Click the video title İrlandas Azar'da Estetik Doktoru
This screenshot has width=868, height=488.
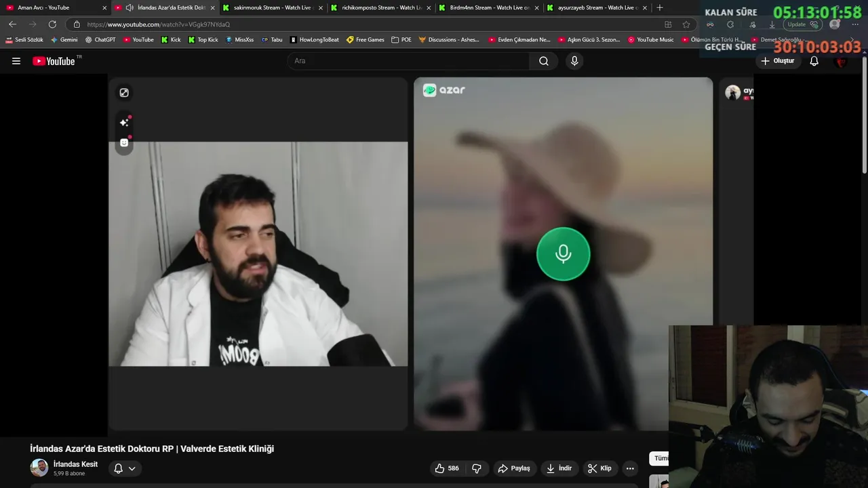[x=152, y=449]
